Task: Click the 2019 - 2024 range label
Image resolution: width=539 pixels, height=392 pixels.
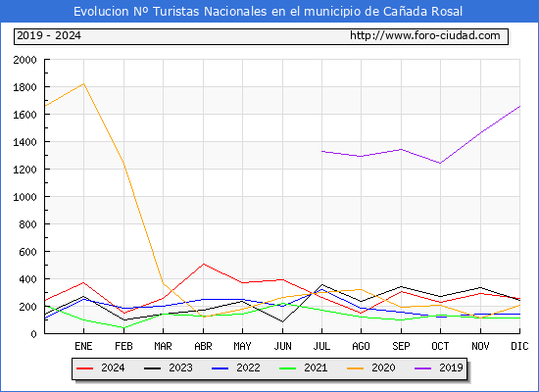Action: click(x=49, y=35)
